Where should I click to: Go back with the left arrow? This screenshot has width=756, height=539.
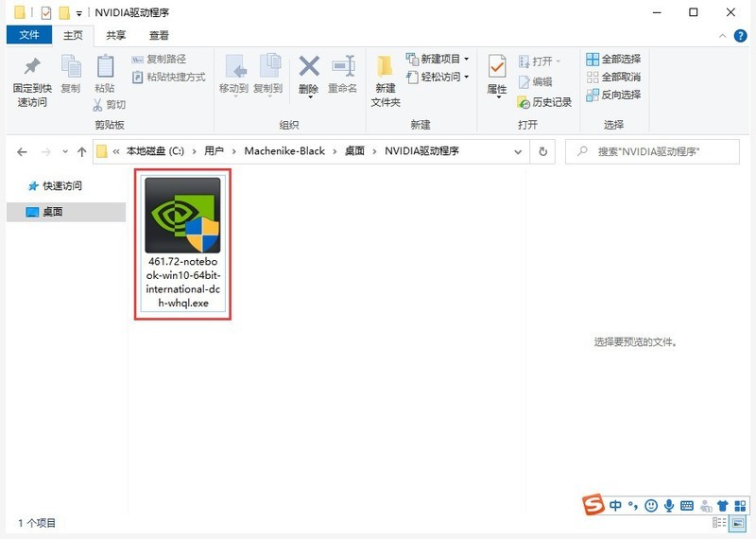tap(22, 152)
